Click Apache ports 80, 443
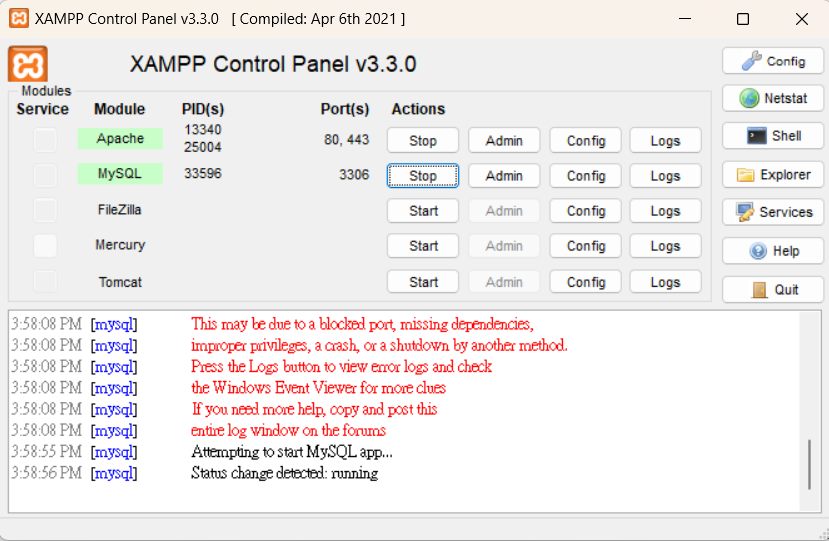 [x=346, y=140]
